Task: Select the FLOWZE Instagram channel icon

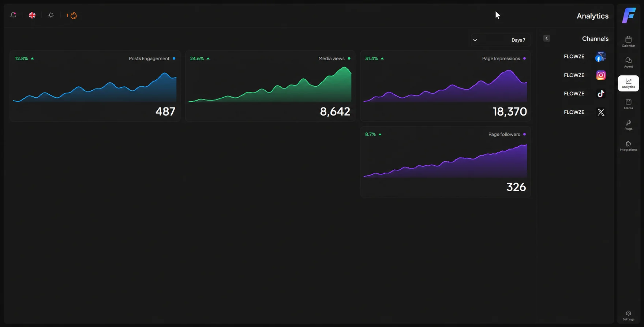Action: pos(601,75)
